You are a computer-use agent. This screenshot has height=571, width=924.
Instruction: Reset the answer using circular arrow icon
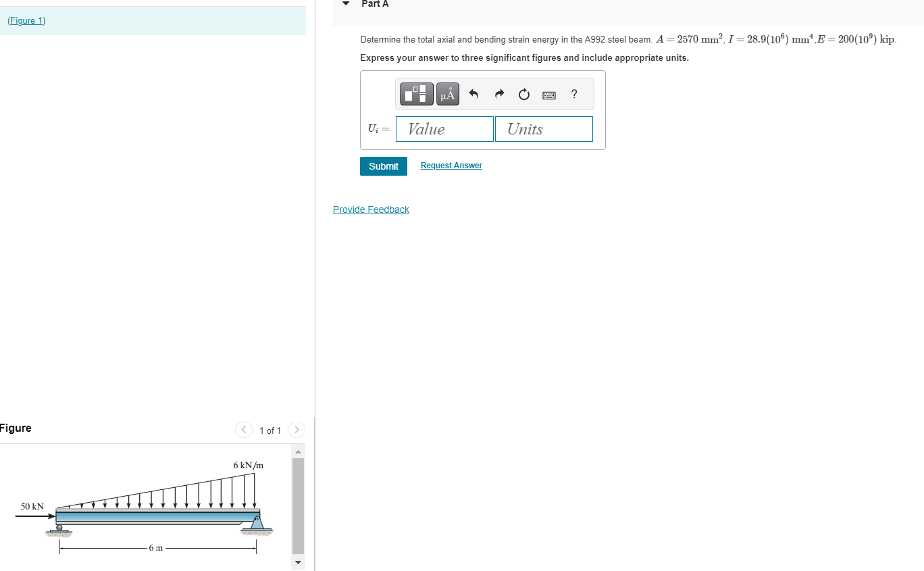(523, 94)
